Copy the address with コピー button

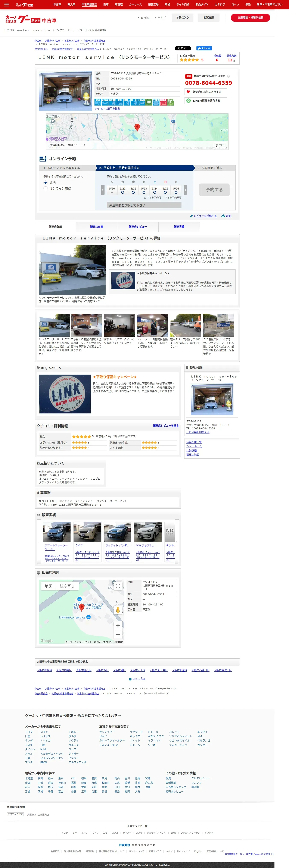click(x=221, y=145)
